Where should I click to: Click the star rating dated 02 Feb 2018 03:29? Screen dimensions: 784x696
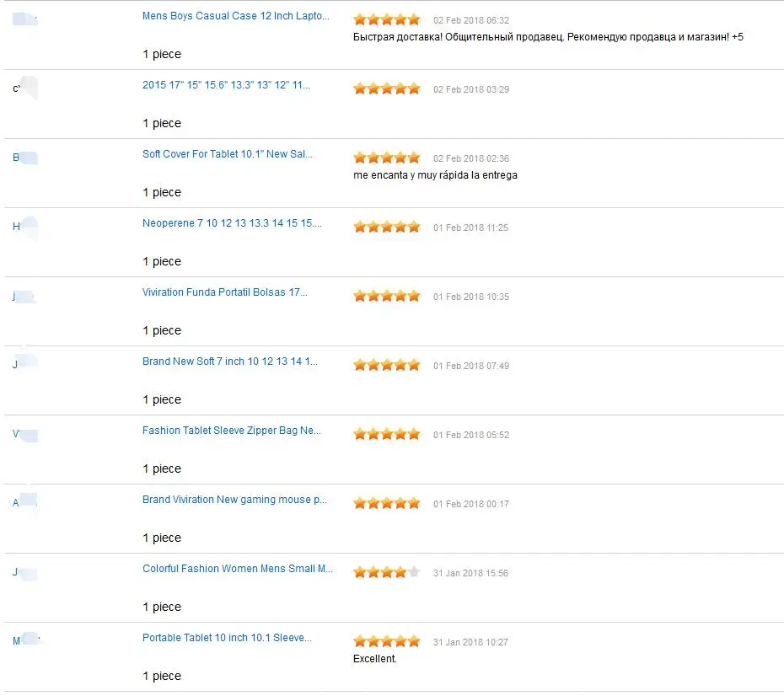point(386,89)
